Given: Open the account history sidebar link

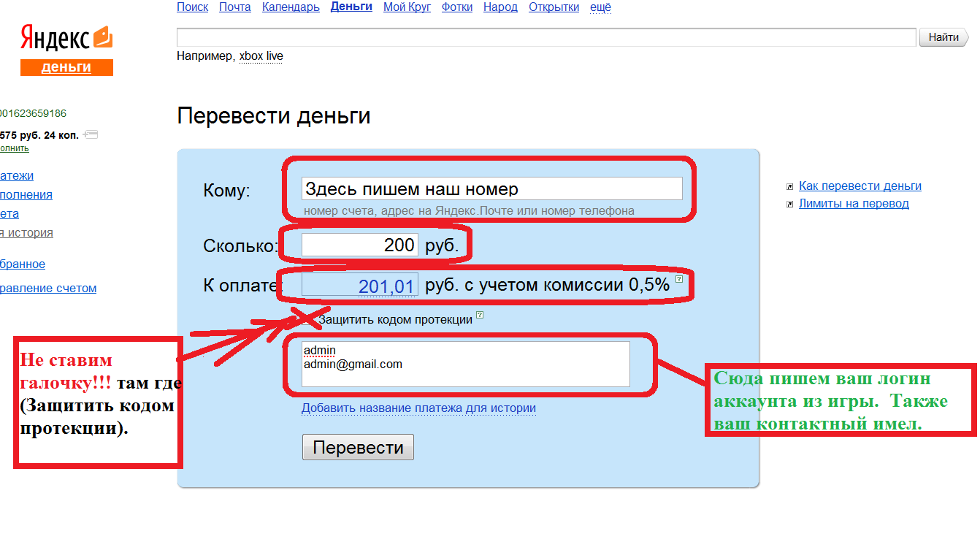Looking at the screenshot, I should [x=26, y=233].
